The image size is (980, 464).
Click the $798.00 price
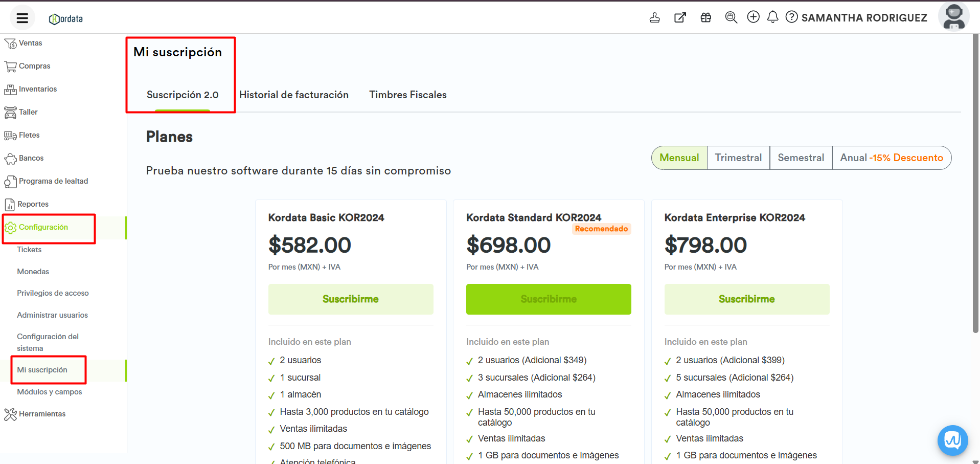point(705,245)
